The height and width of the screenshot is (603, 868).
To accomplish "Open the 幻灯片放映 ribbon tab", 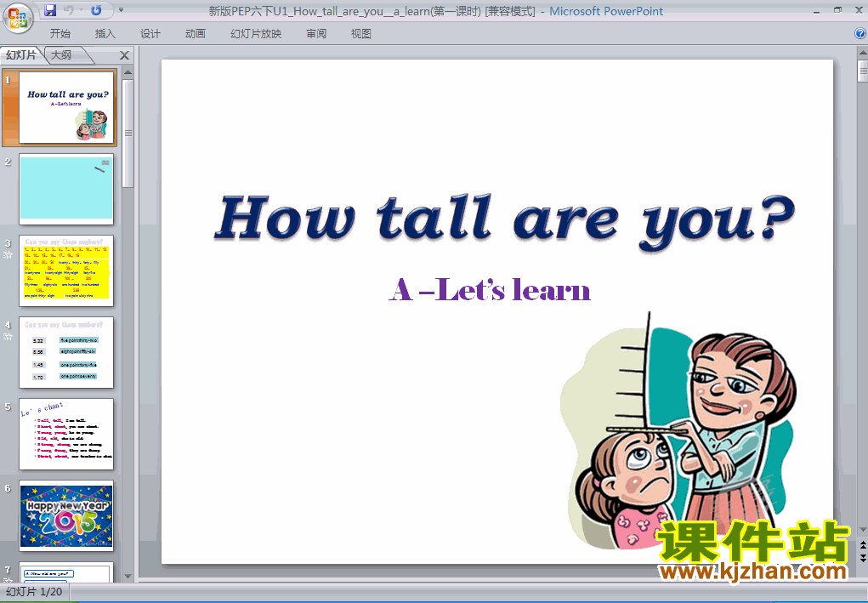I will 256,34.
